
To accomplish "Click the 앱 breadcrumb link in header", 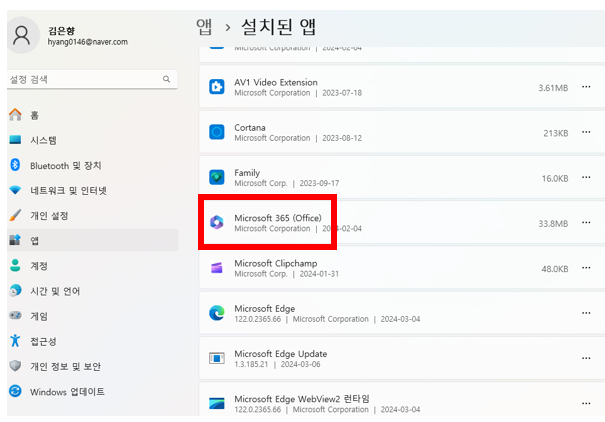I will 204,27.
